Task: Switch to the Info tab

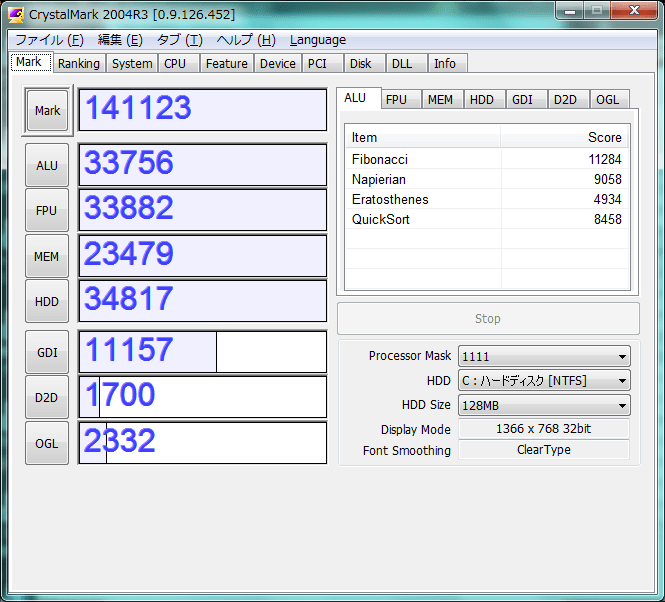Action: tap(448, 63)
